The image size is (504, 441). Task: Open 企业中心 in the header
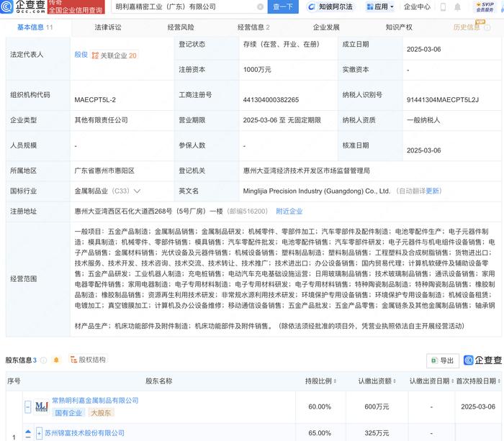[x=417, y=6]
